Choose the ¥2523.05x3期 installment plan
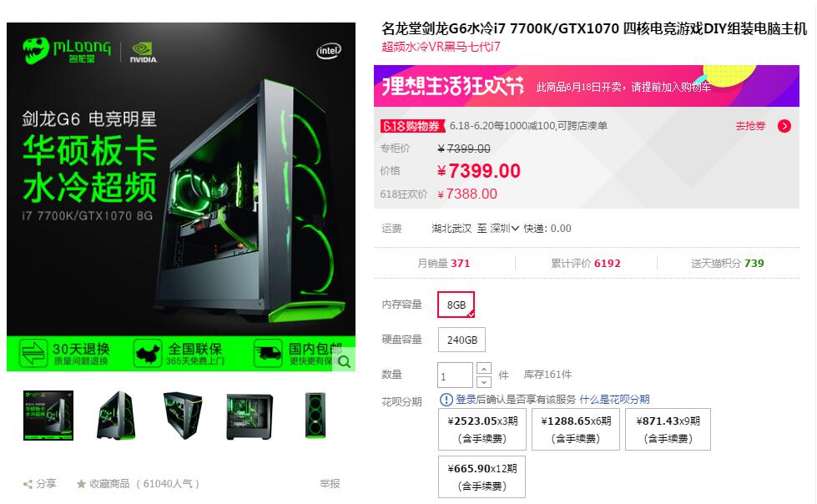817x504 pixels. [482, 429]
